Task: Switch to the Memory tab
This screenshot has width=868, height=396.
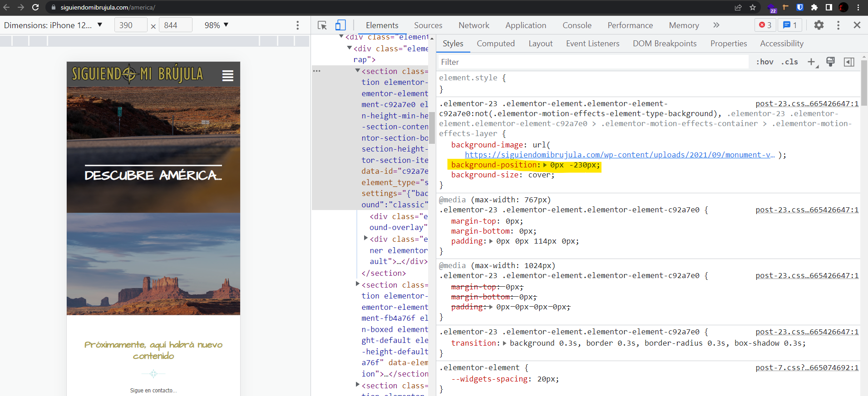Action: tap(684, 25)
